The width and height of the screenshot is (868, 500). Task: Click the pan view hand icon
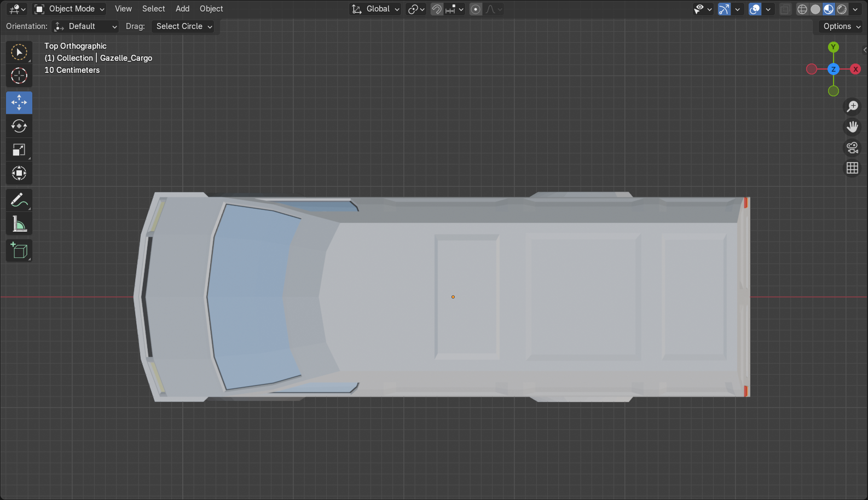(852, 127)
